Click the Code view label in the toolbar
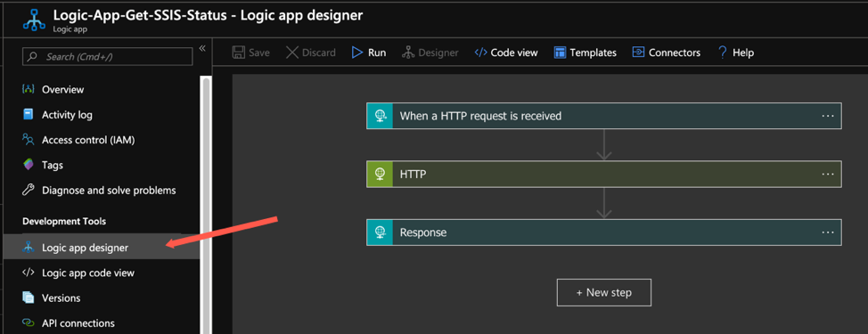 [x=514, y=53]
